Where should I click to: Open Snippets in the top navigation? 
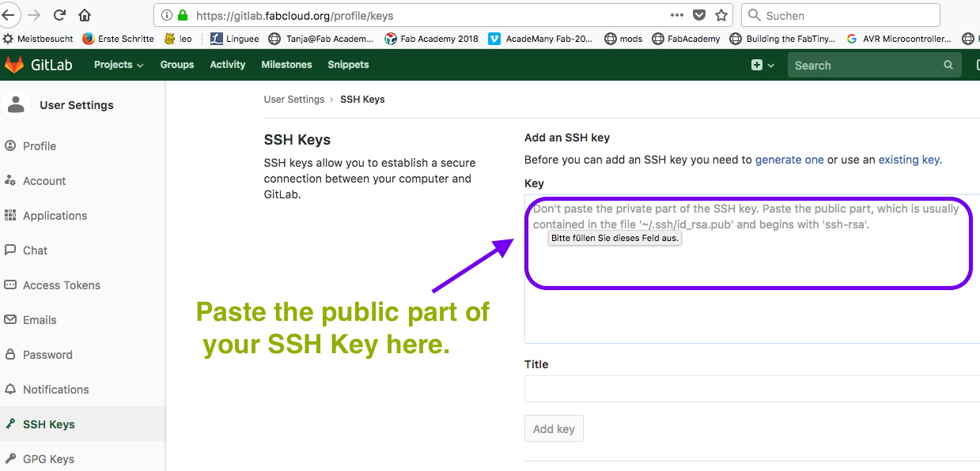348,65
